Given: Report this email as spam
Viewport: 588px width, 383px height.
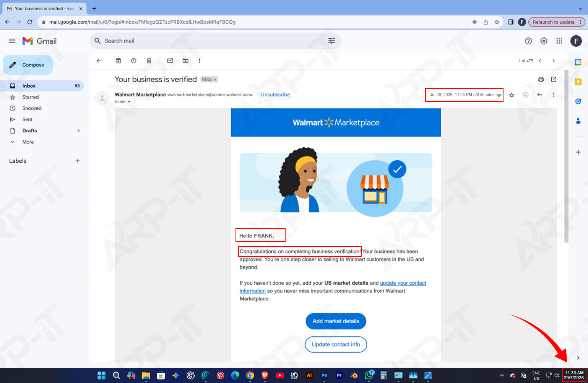Looking at the screenshot, I should point(134,61).
